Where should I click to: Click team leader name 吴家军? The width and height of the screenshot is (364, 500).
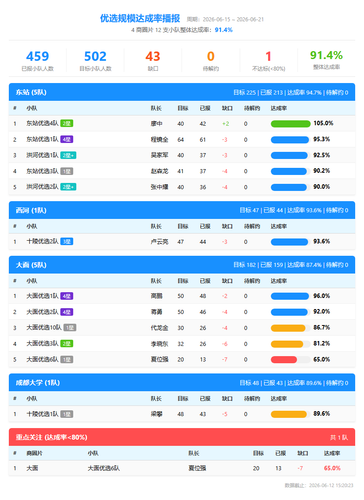coord(159,155)
